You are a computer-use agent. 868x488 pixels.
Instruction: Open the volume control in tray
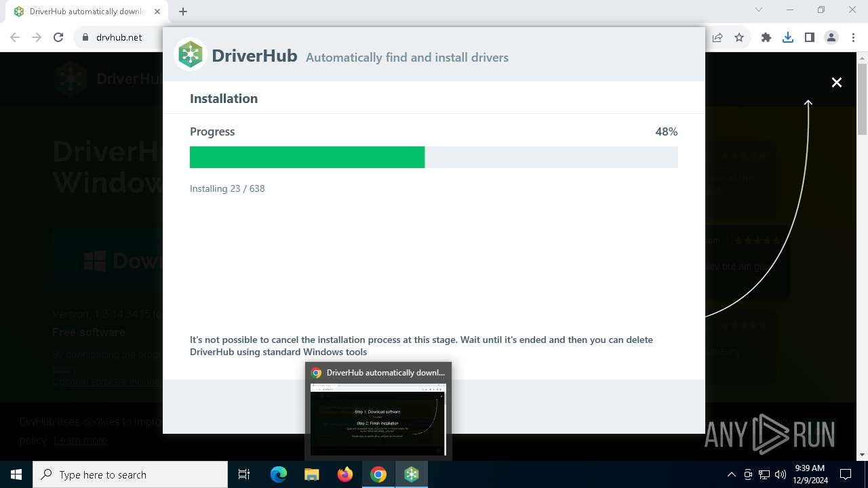(x=781, y=474)
